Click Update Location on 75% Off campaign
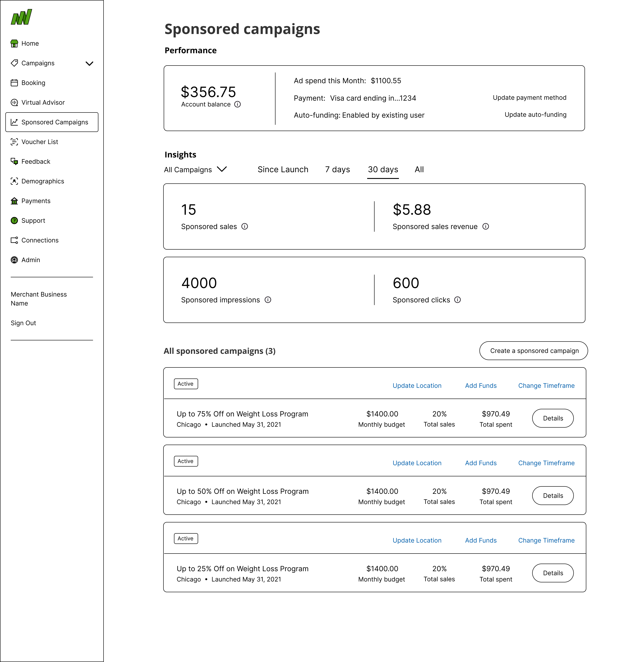Screen dimensions: 644x662 (x=417, y=386)
